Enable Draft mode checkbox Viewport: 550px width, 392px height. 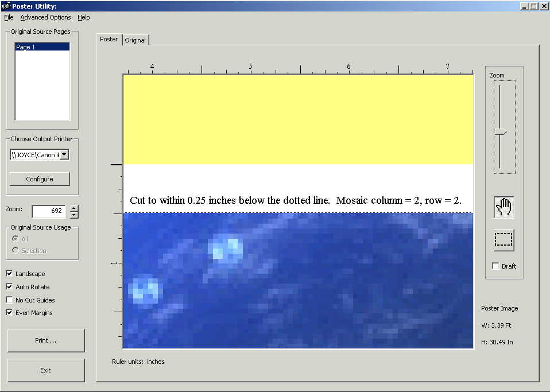496,266
